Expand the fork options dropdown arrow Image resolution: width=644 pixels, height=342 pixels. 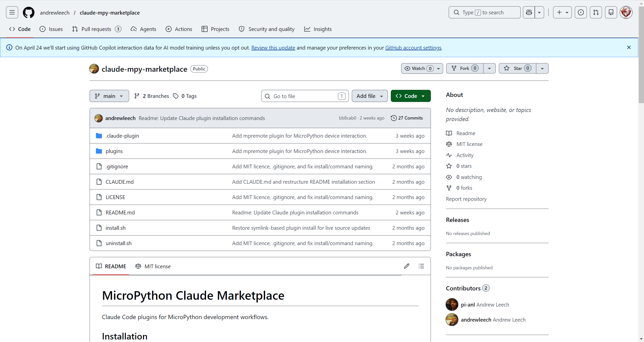pos(489,68)
